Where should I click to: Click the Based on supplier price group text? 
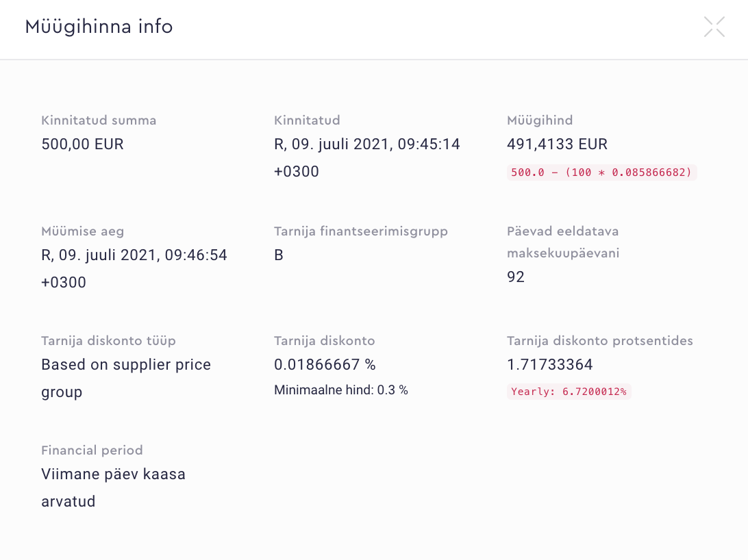[x=125, y=378]
